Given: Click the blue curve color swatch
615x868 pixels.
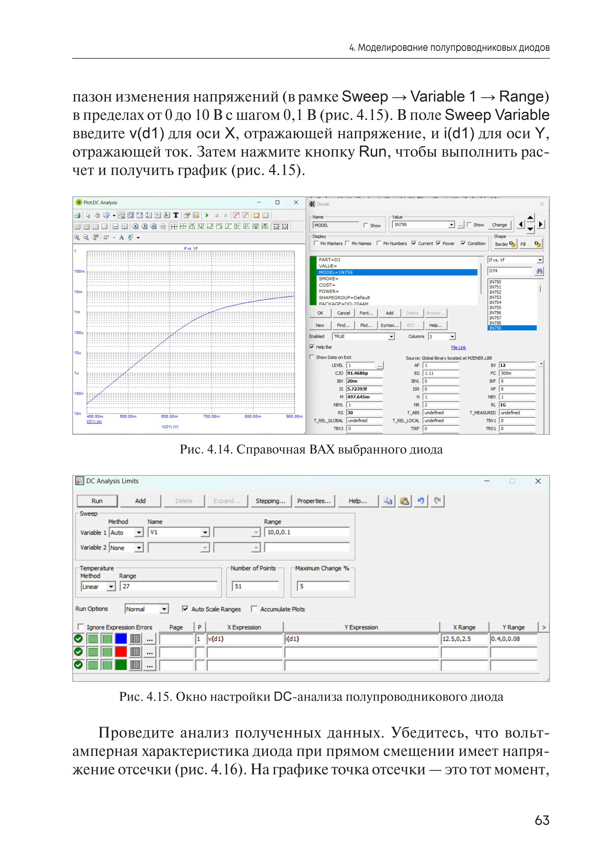Looking at the screenshot, I should (121, 639).
